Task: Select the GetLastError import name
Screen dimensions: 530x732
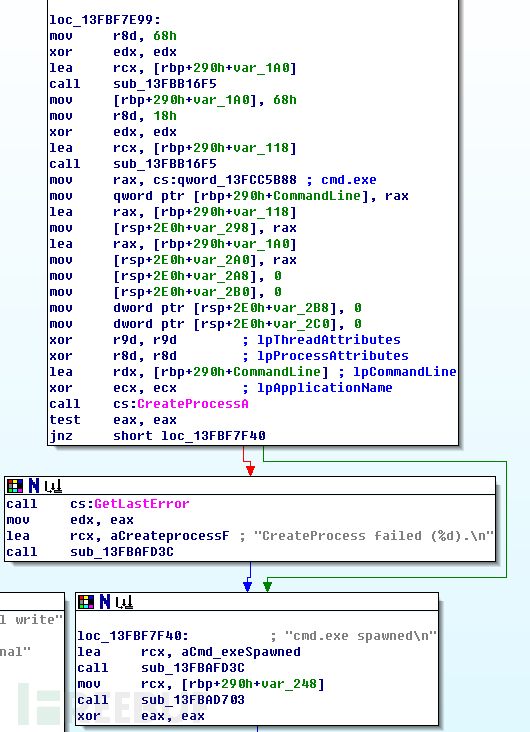Action: point(141,504)
